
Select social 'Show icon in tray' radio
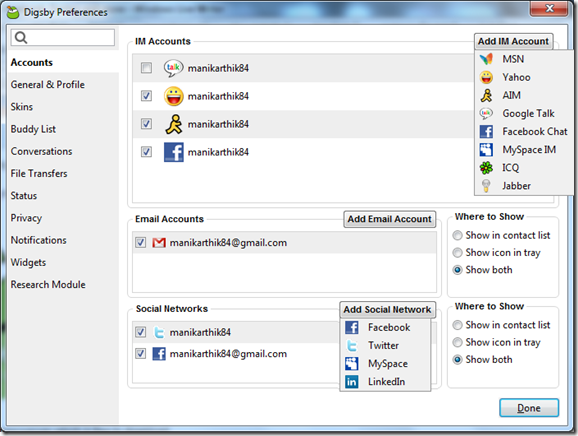point(457,342)
